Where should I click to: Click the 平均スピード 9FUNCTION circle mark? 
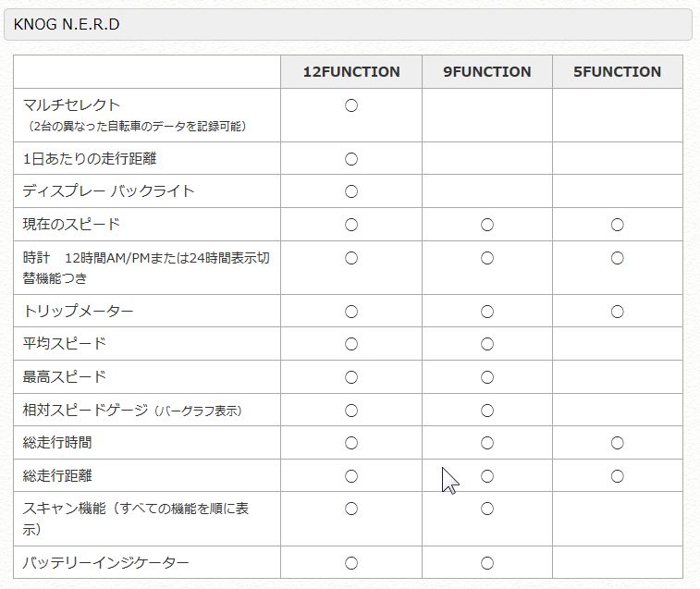487,344
